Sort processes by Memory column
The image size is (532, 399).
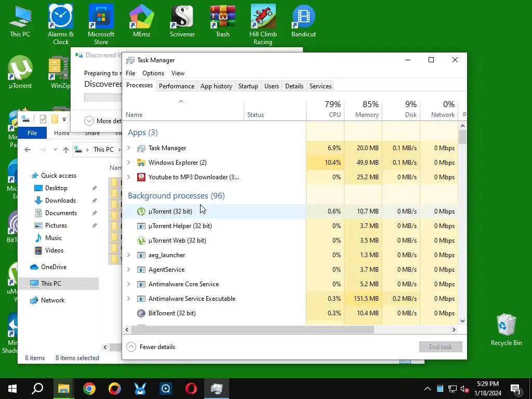(363, 109)
